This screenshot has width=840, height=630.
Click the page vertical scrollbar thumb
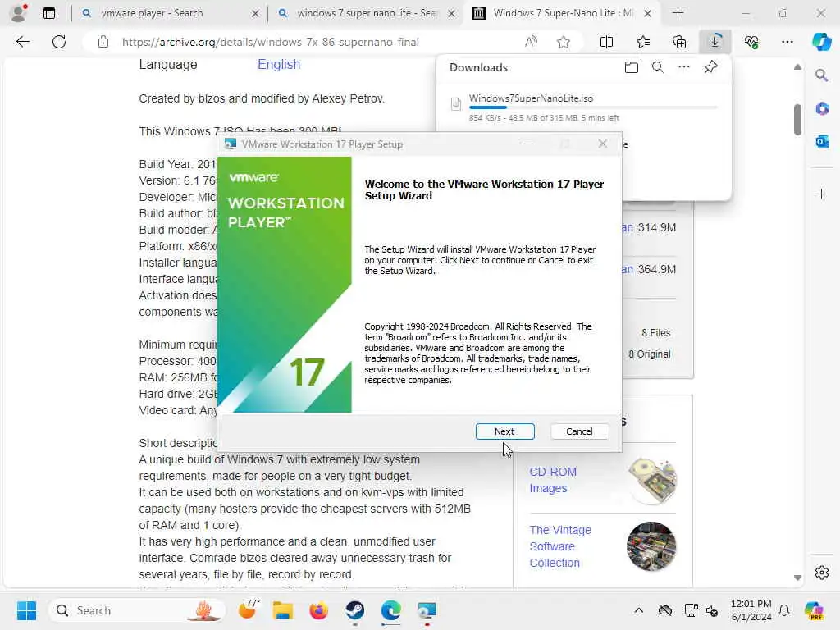[x=797, y=120]
